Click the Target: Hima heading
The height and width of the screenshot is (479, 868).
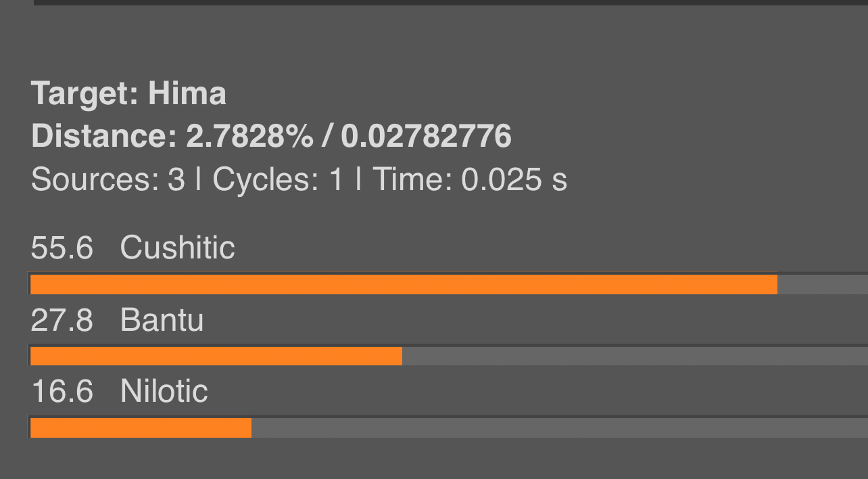[128, 93]
